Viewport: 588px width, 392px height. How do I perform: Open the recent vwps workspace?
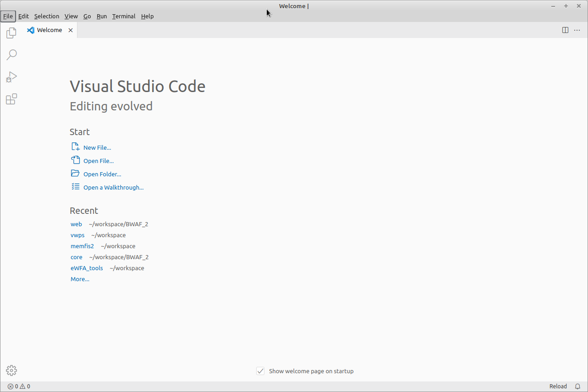click(77, 235)
